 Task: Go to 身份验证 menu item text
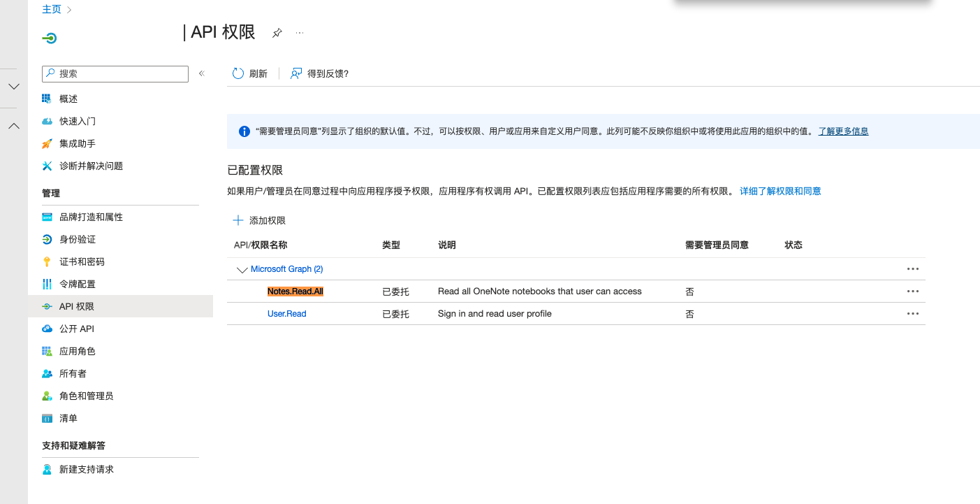click(78, 239)
